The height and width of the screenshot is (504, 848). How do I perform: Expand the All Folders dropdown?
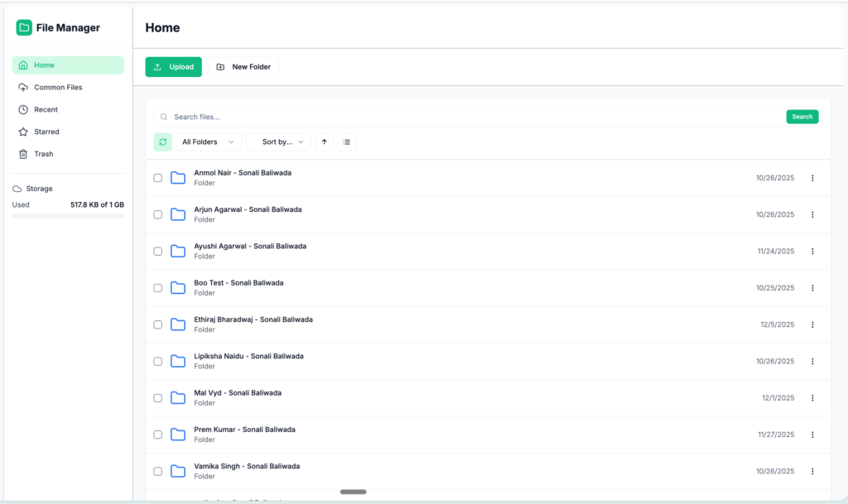coord(208,142)
